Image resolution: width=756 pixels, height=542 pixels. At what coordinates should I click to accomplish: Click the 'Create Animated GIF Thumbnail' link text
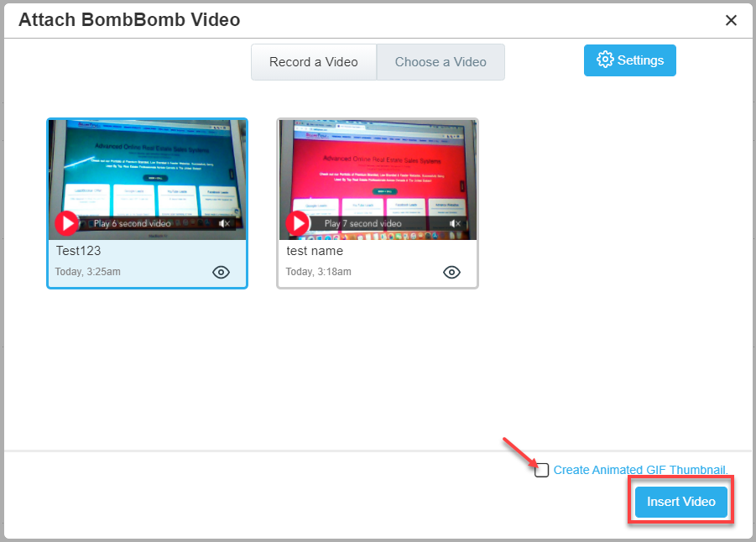point(640,470)
